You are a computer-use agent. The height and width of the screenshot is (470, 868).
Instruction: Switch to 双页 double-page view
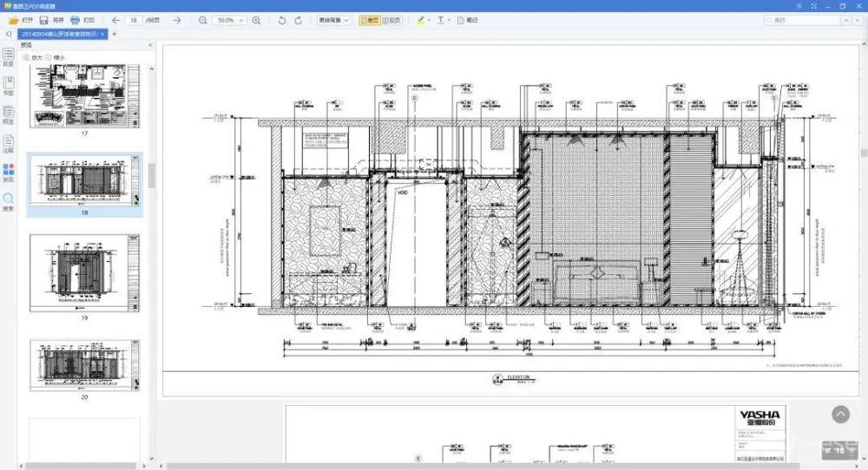click(392, 20)
